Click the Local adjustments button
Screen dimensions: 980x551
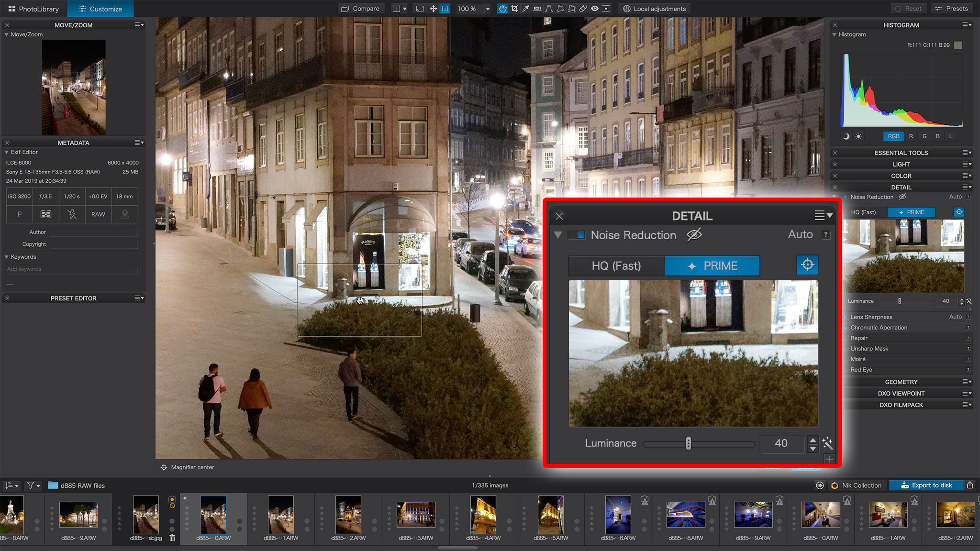[655, 9]
